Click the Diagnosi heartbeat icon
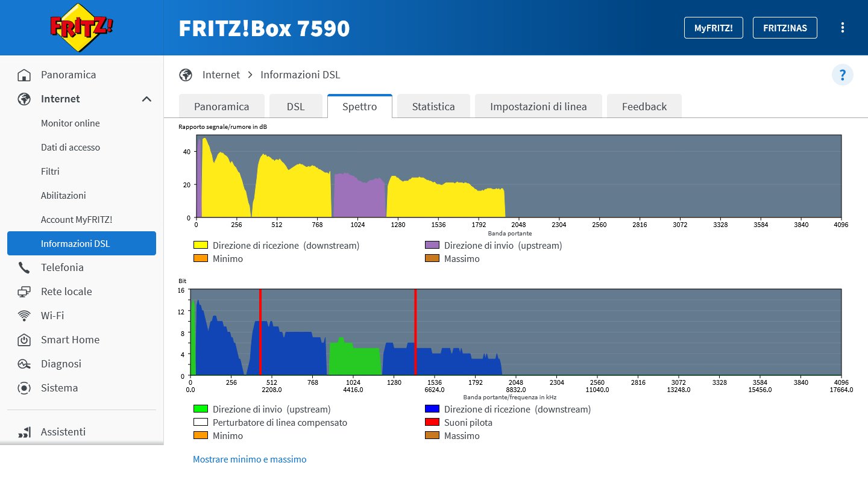 (x=24, y=364)
